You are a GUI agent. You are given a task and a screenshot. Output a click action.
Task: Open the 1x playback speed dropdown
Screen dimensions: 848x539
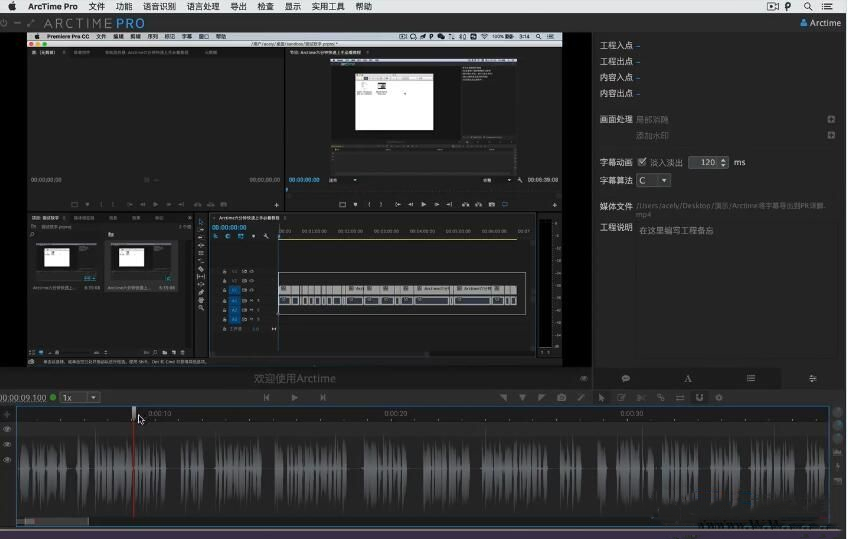coord(80,398)
